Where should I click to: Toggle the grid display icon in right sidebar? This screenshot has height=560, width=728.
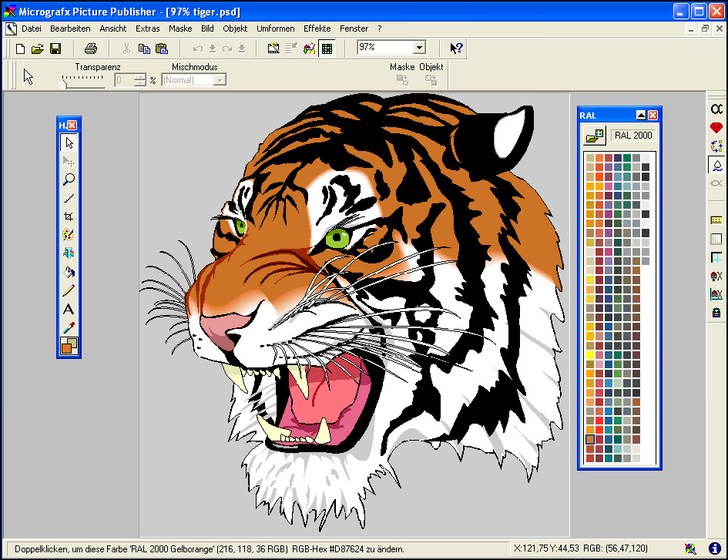716,239
